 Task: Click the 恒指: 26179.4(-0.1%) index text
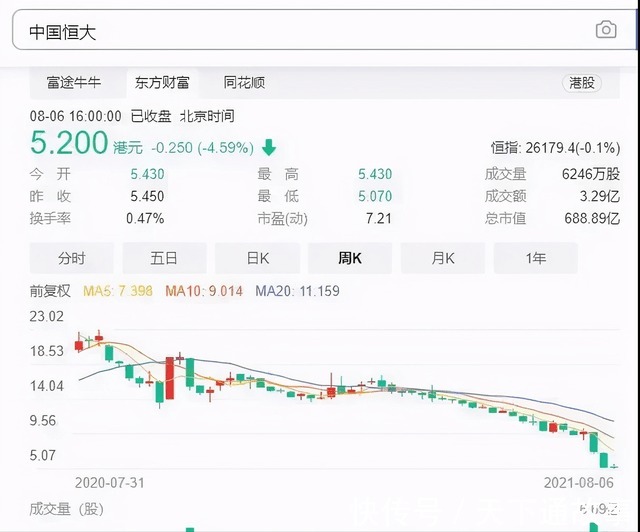click(556, 148)
